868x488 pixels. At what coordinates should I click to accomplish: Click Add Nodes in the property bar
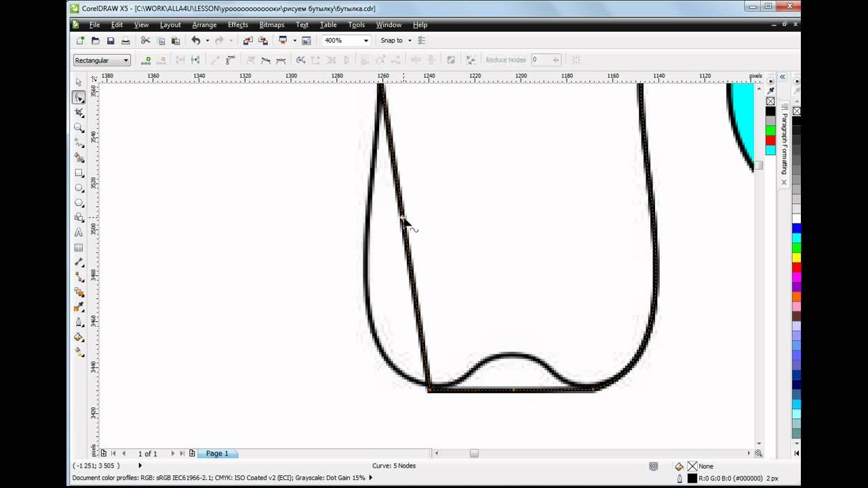(146, 60)
